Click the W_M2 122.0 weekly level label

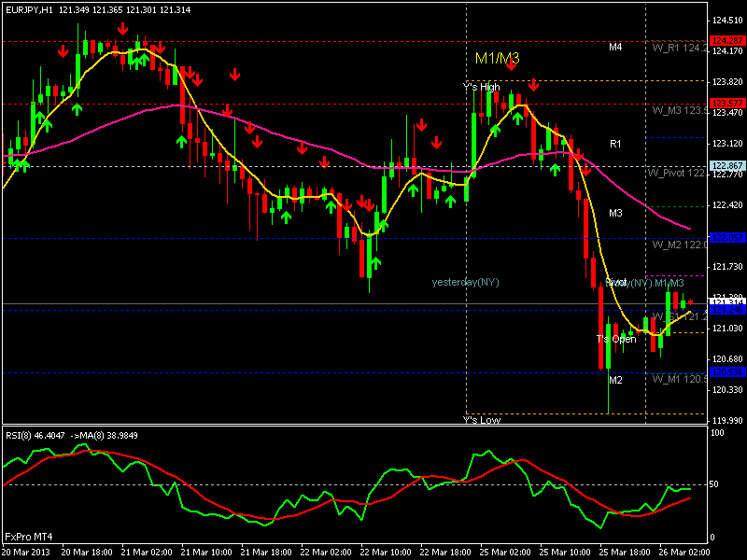coord(680,245)
